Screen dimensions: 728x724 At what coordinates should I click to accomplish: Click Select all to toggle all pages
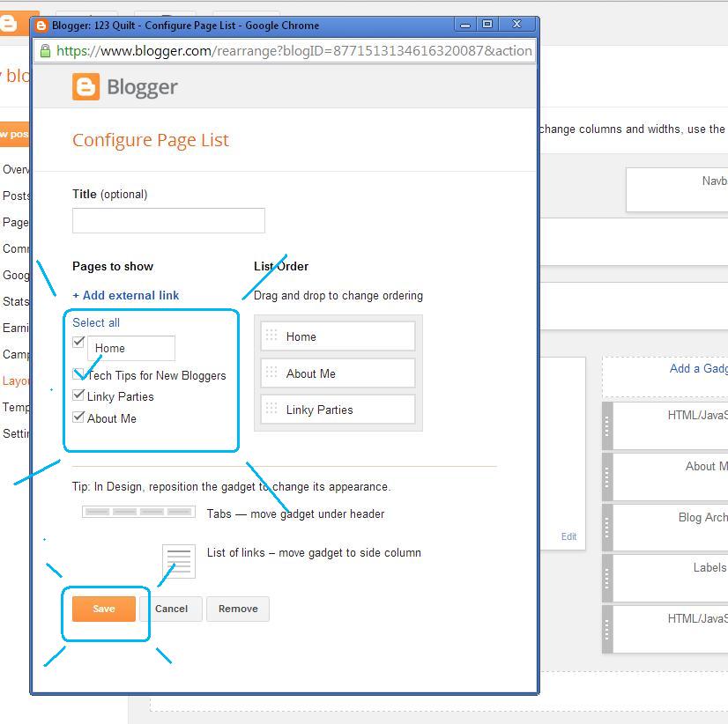pos(95,322)
